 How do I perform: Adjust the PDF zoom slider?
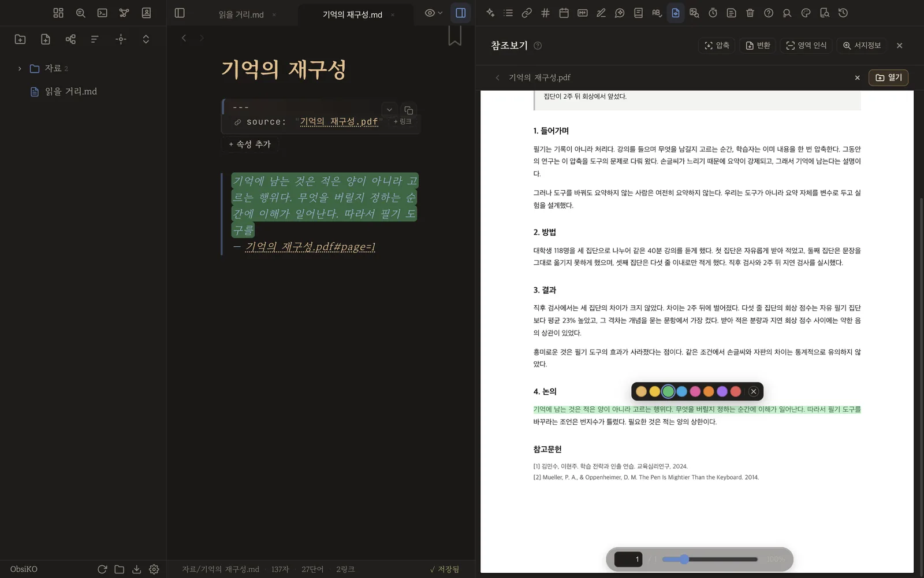709,559
